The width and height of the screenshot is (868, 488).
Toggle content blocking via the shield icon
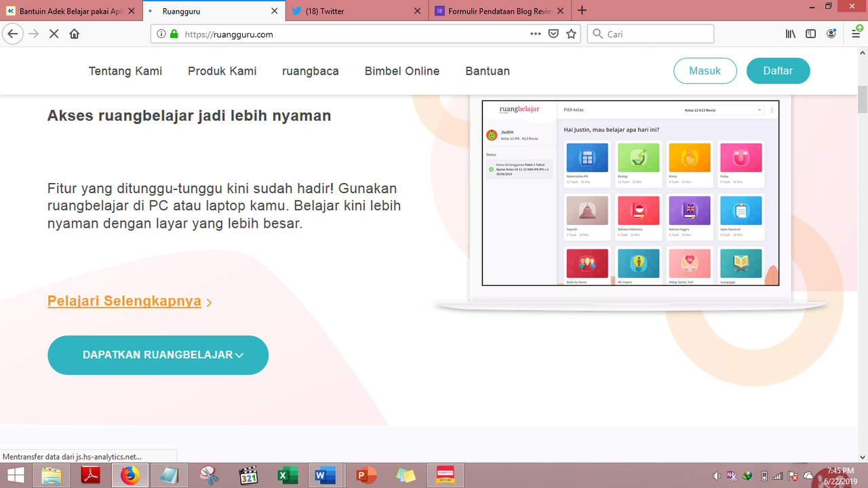click(x=553, y=33)
